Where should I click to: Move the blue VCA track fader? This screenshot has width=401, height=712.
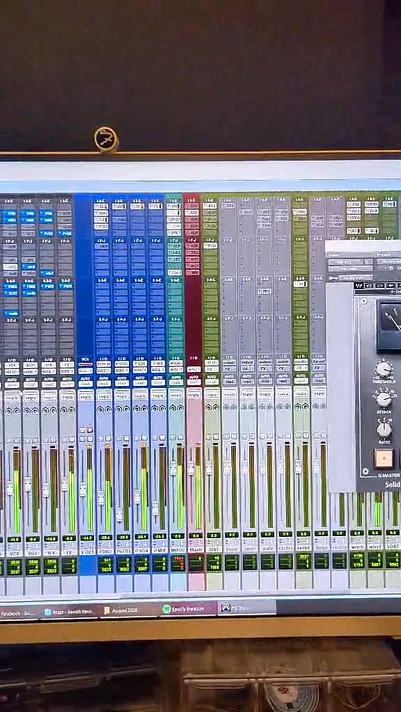tap(83, 489)
